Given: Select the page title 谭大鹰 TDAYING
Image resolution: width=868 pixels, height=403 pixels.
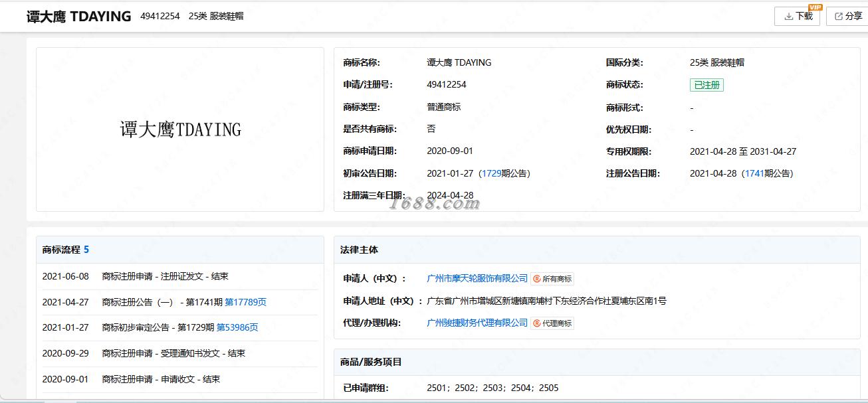Looking at the screenshot, I should tap(79, 16).
